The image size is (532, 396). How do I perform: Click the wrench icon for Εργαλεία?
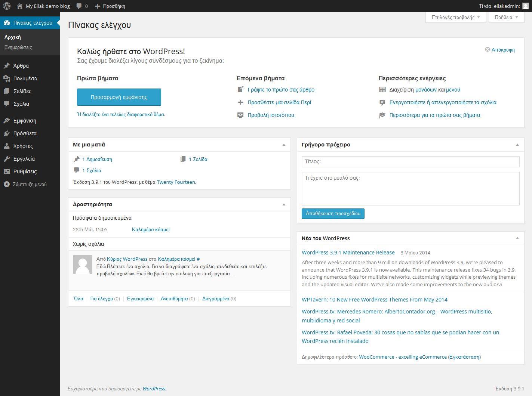pyautogui.click(x=7, y=159)
